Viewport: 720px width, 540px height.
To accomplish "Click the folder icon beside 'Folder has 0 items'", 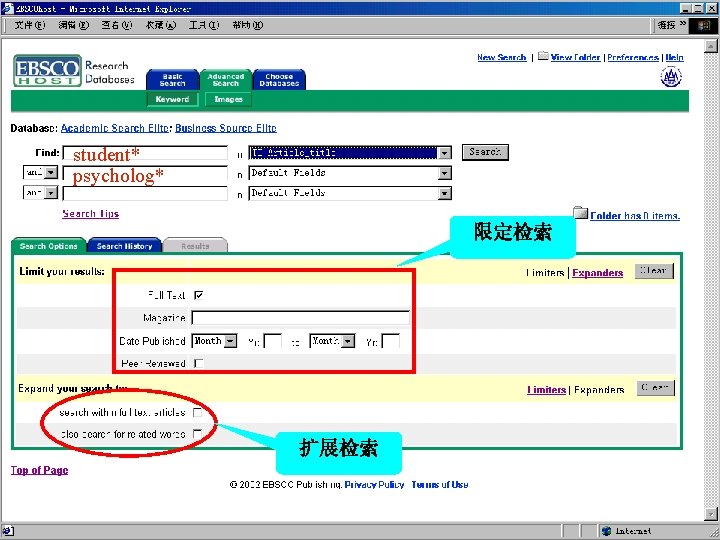I will click(x=580, y=213).
